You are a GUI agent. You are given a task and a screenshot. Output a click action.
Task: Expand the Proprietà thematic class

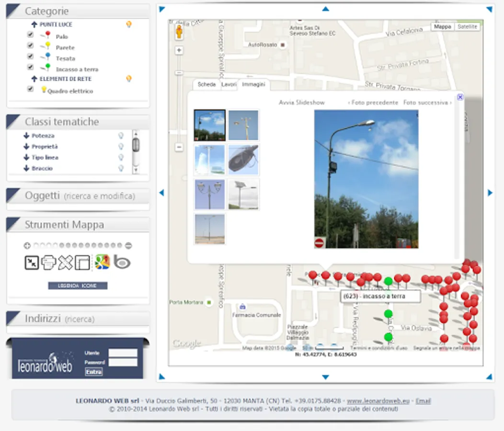[26, 147]
